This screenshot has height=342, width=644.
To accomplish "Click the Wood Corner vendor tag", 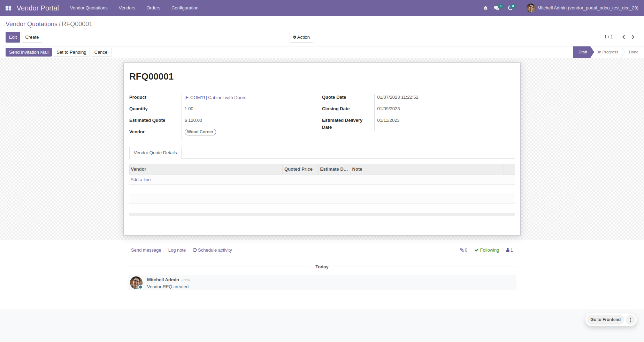I will [x=200, y=132].
